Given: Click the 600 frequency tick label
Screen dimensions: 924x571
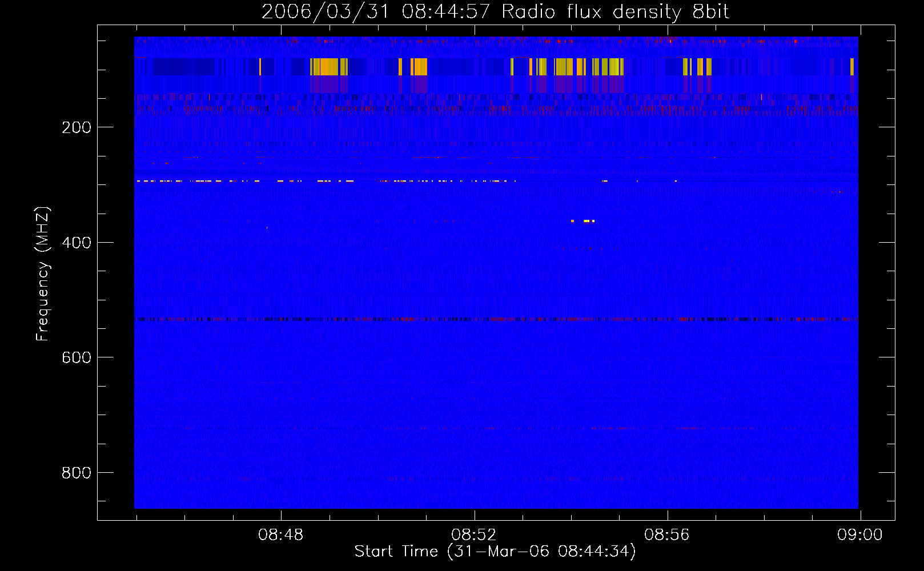Looking at the screenshot, I should click(x=77, y=357).
